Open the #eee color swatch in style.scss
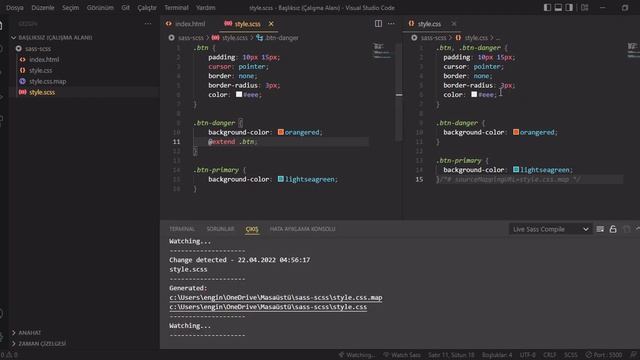This screenshot has height=360, width=640. 239,94
